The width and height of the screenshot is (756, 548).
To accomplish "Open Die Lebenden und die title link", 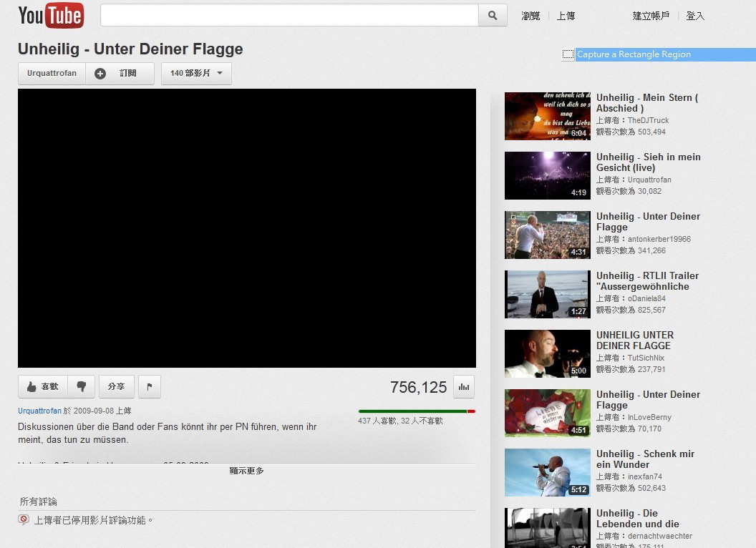I will [637, 518].
